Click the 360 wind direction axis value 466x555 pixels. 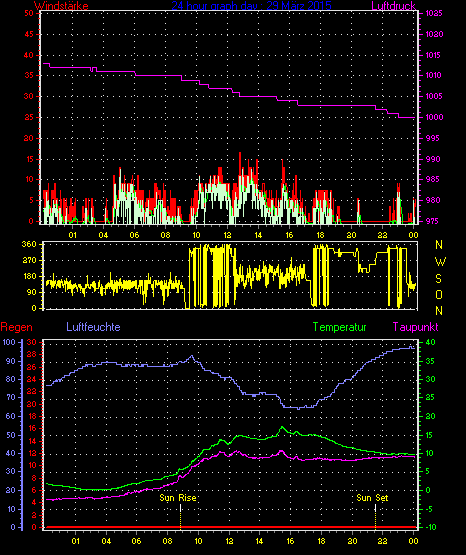[x=29, y=244]
